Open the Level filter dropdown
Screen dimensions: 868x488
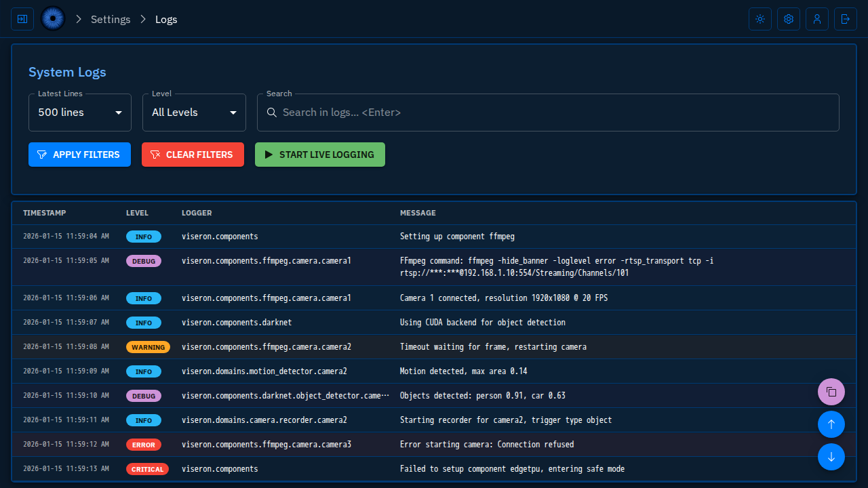point(194,113)
